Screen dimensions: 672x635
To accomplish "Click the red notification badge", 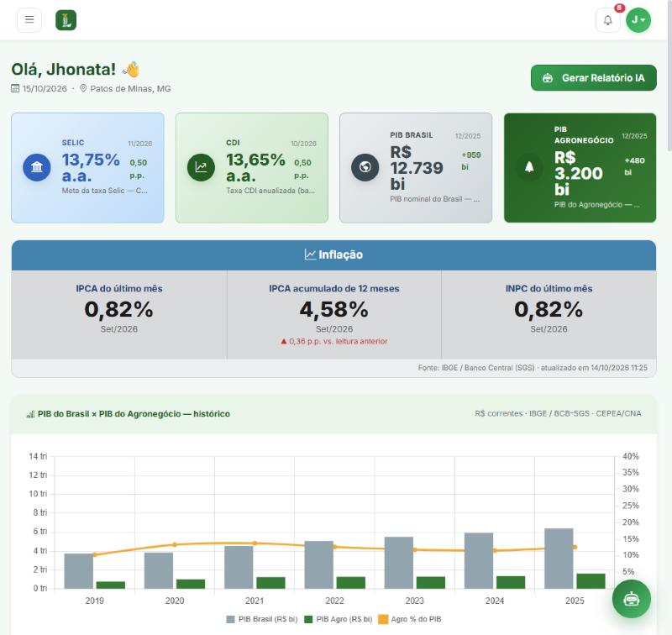I will tap(619, 8).
